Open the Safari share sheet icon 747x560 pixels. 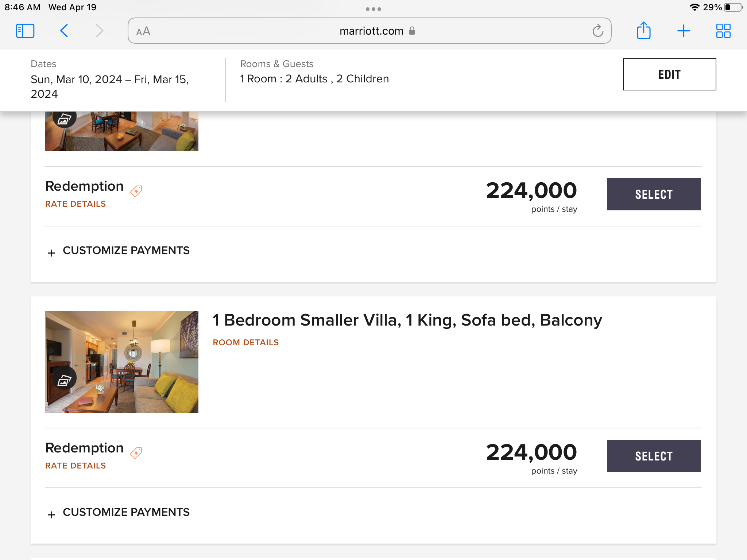coord(643,30)
